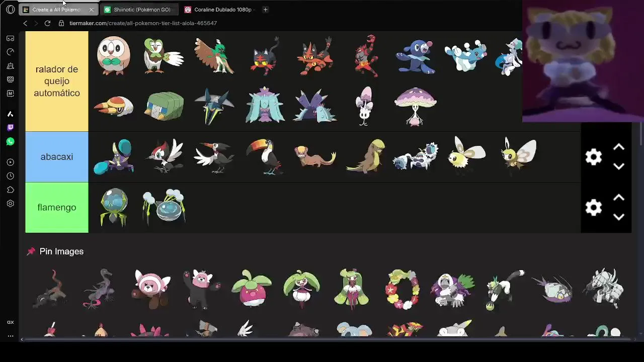Image resolution: width=644 pixels, height=362 pixels.
Task: Select Charjabug in the top tier
Action: coord(164,106)
